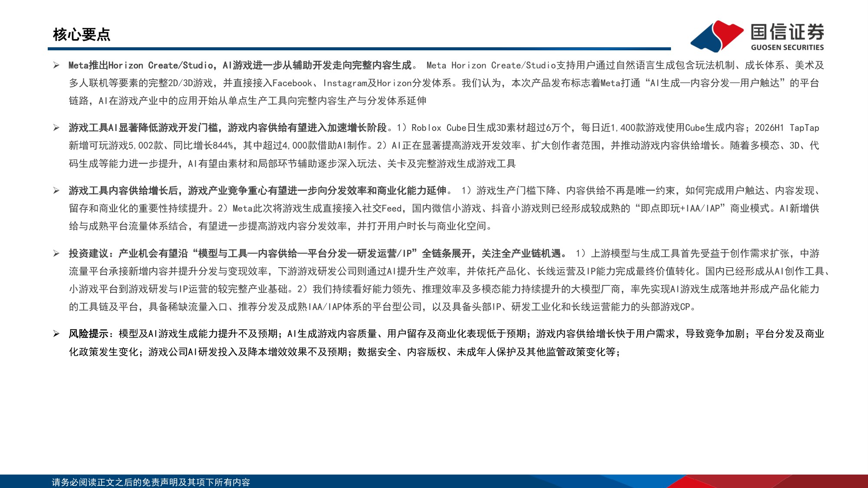Click the phrase '模型与工具—内容供给—平台分发—研发运营/IP'
This screenshot has width=868, height=488.
305,254
